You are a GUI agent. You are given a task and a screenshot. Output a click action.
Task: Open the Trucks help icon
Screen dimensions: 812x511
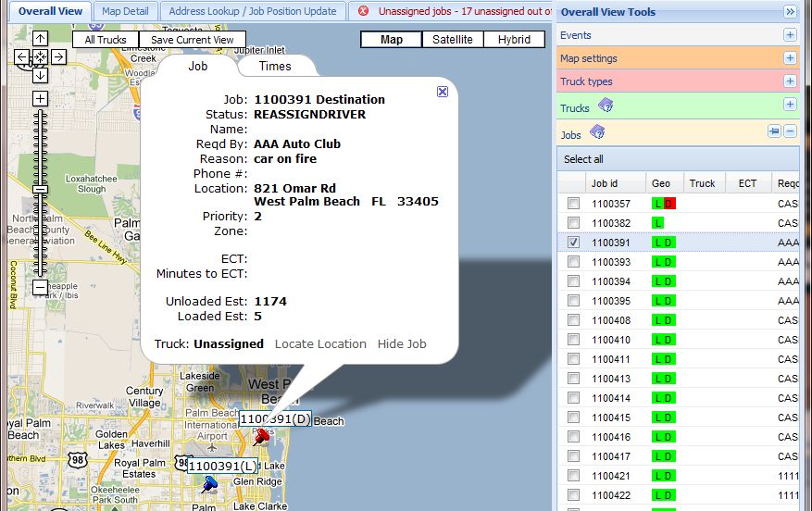(606, 106)
